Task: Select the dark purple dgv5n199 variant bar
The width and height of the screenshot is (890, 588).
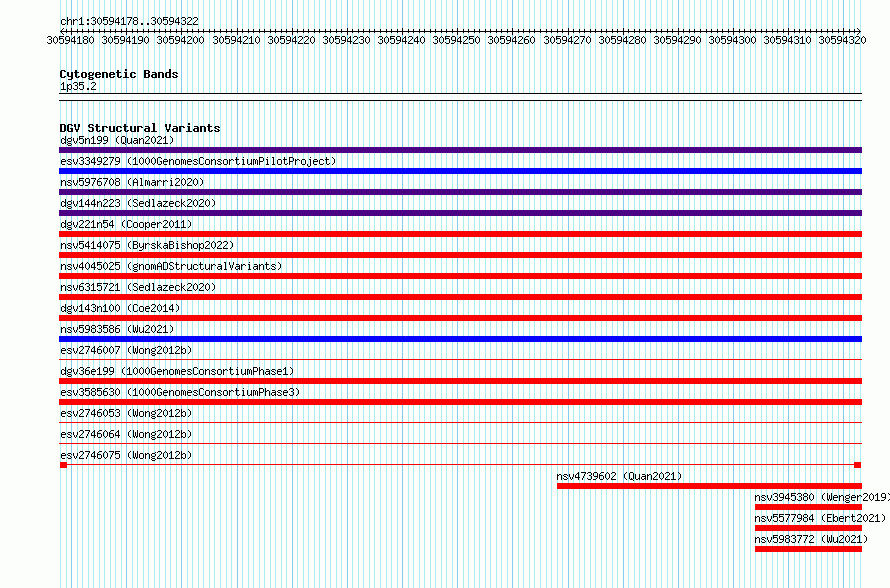Action: (x=460, y=150)
